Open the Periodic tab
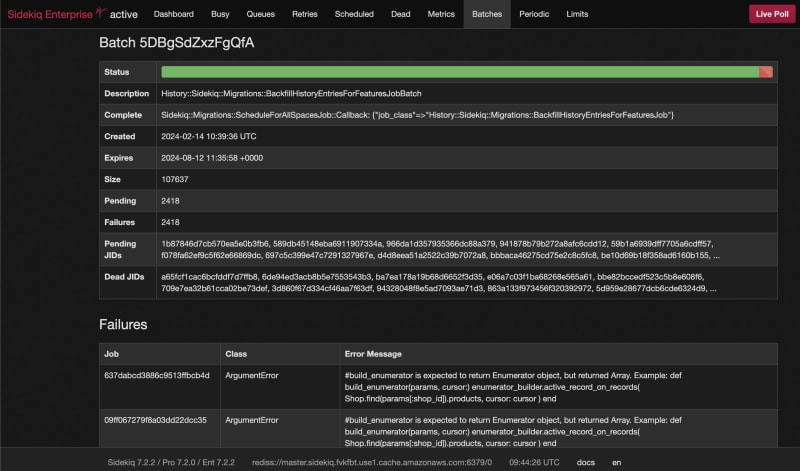This screenshot has height=471, width=800. 534,14
